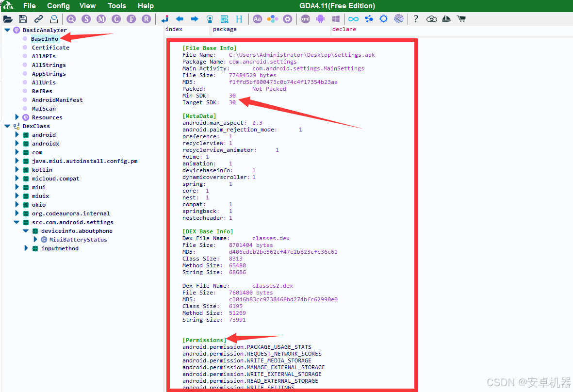The image size is (573, 392).
Task: Click the purple R toolbar icon
Action: [146, 19]
